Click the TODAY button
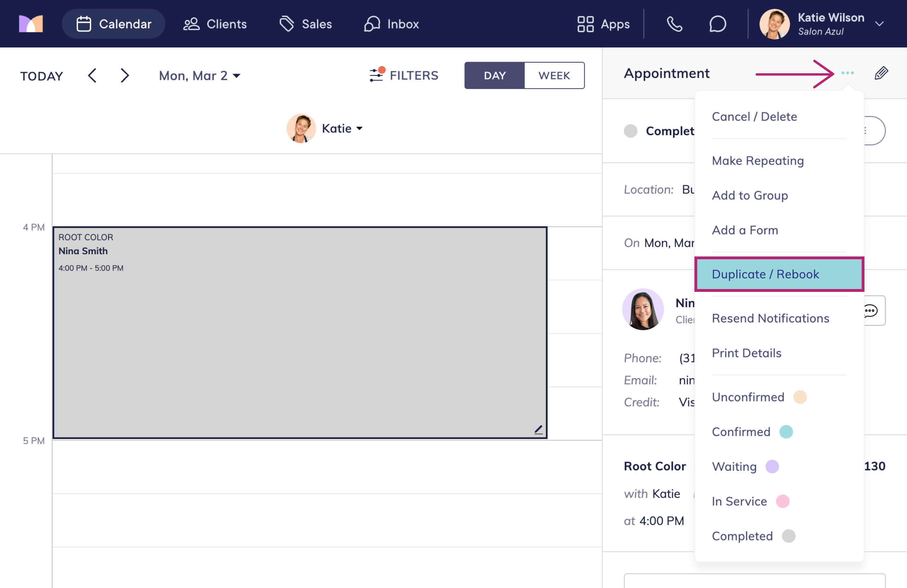The width and height of the screenshot is (907, 588). 41,76
